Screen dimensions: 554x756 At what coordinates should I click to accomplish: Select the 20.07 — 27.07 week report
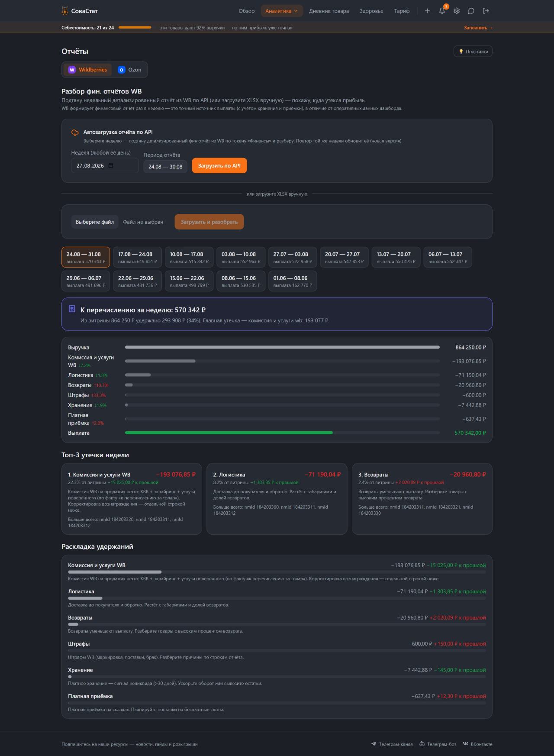click(345, 257)
